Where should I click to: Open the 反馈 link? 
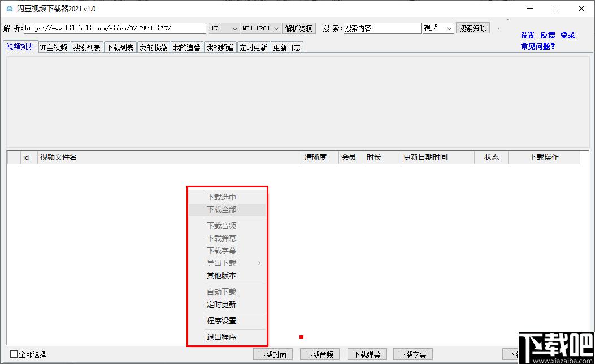pos(548,35)
